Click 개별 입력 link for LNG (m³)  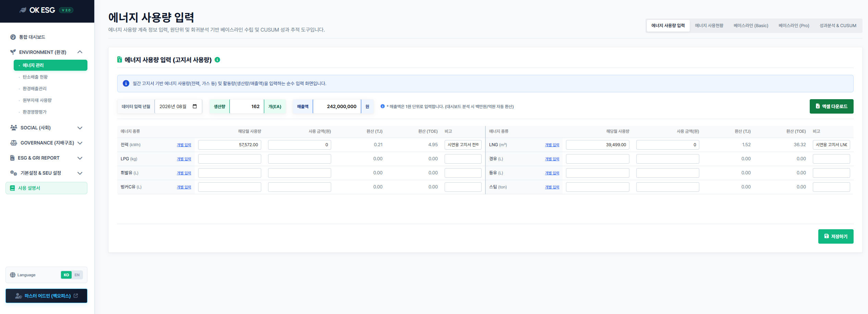point(552,145)
